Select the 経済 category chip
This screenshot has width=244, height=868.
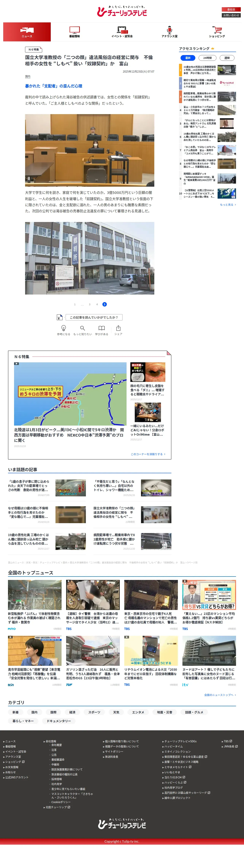click(x=72, y=712)
